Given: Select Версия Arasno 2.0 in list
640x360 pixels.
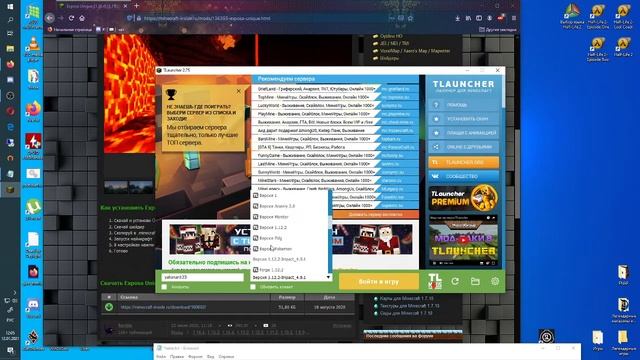Looking at the screenshot, I should tap(289, 206).
